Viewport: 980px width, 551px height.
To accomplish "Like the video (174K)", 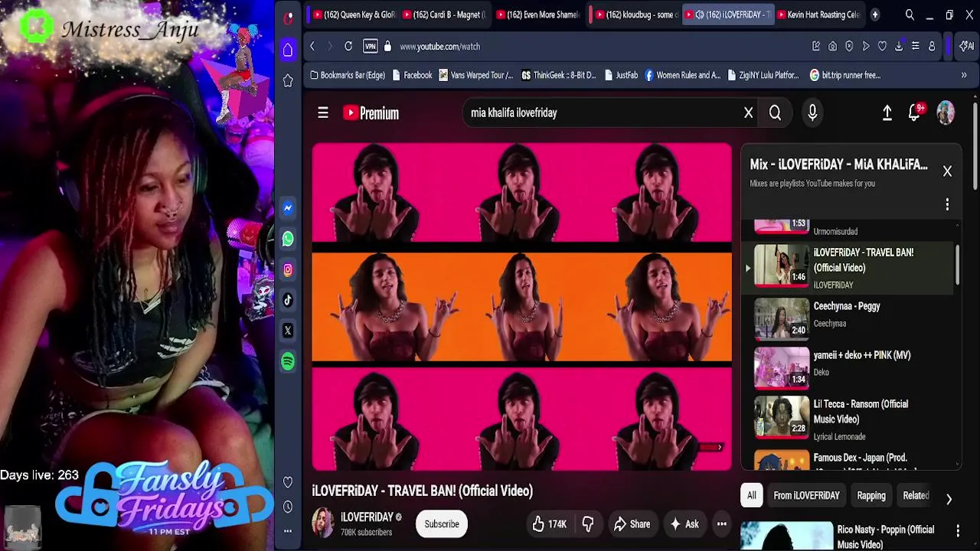I will pyautogui.click(x=550, y=524).
